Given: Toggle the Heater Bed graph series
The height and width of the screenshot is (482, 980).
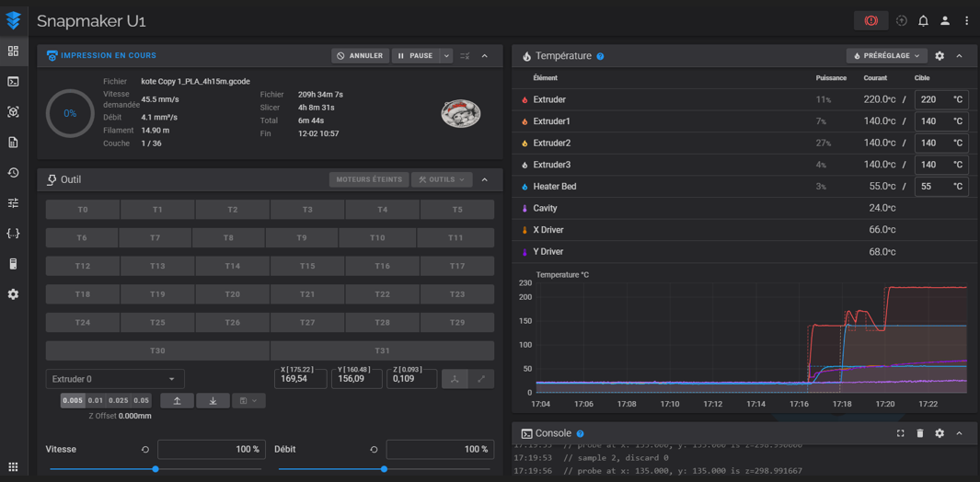Looking at the screenshot, I should [524, 187].
